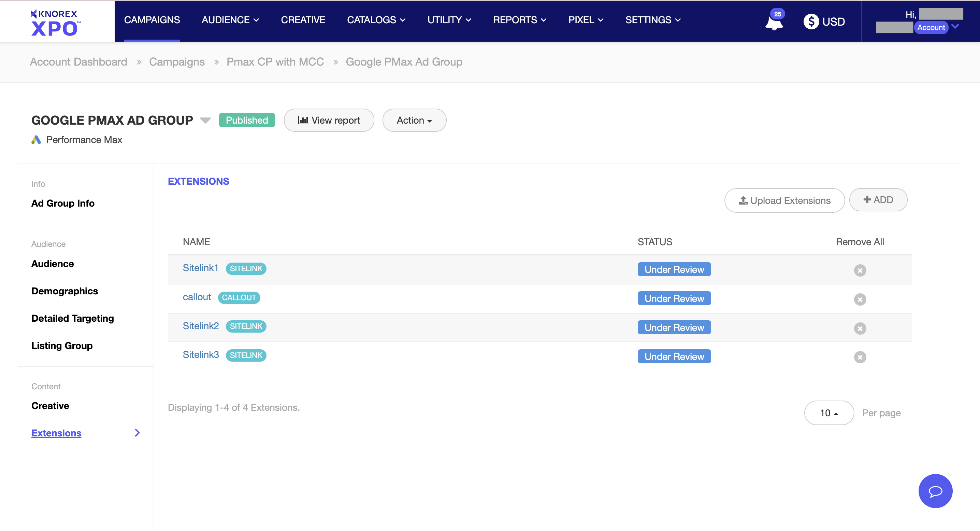The image size is (980, 531).
Task: Click the SITELINK tag beside Sitelink3
Action: (x=246, y=355)
